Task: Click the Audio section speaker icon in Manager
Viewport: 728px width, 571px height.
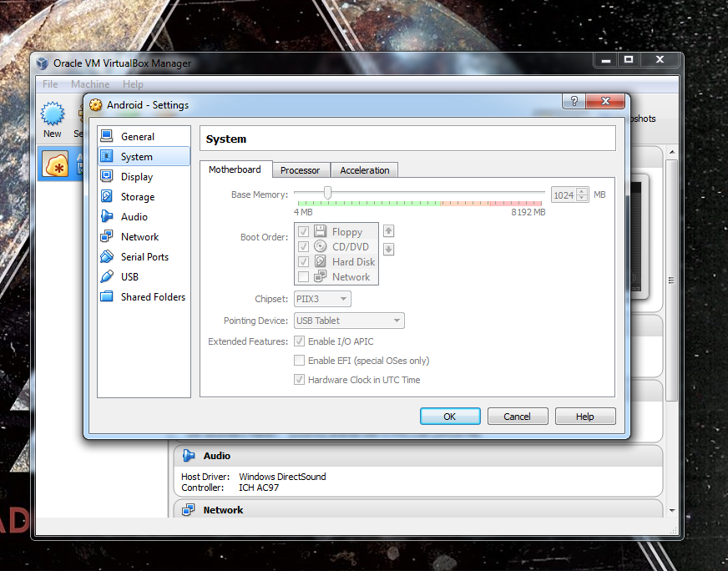Action: coord(189,456)
